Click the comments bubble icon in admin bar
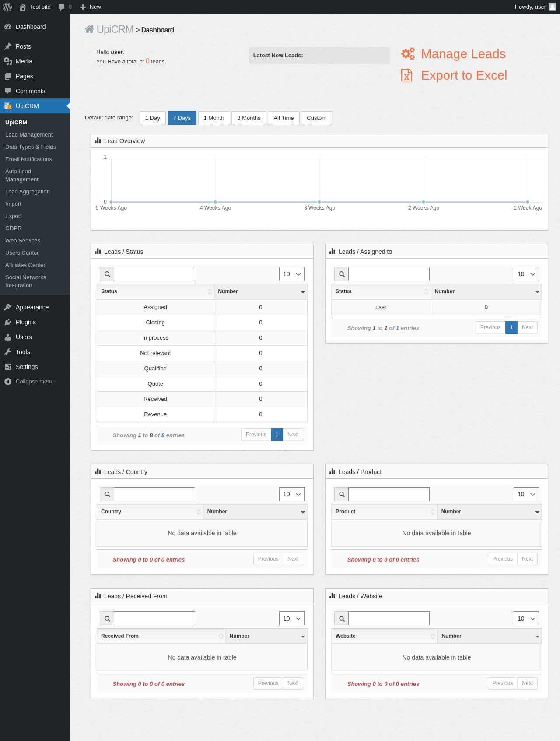 [61, 7]
